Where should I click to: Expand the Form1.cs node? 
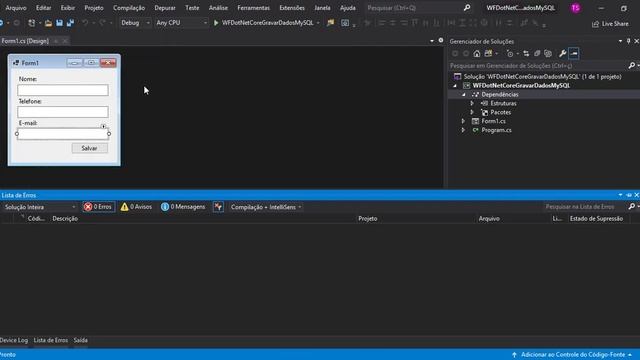pos(463,121)
